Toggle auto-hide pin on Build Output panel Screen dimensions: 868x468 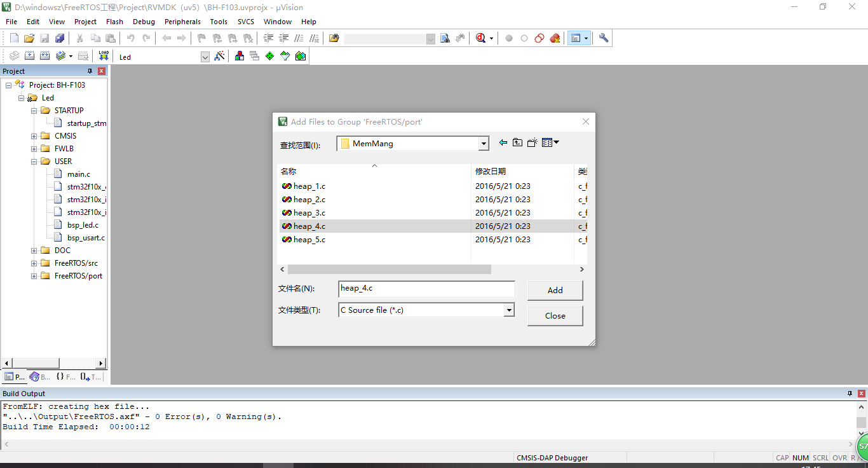850,393
